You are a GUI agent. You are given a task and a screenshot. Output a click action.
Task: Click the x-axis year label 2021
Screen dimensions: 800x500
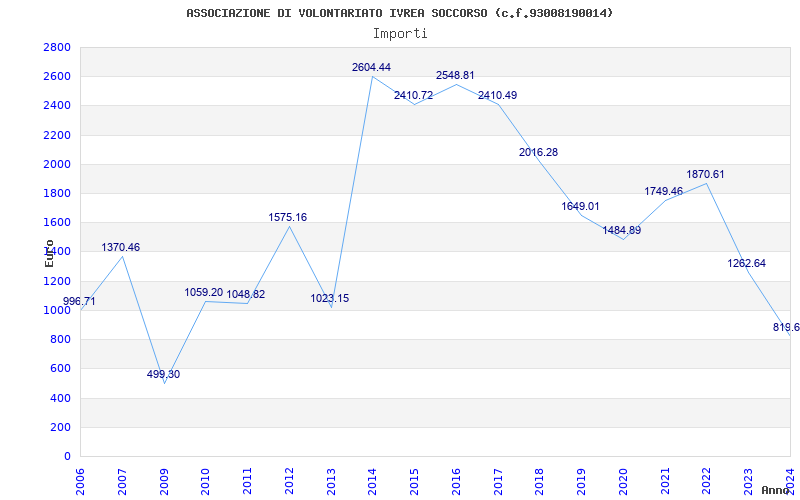pyautogui.click(x=665, y=481)
